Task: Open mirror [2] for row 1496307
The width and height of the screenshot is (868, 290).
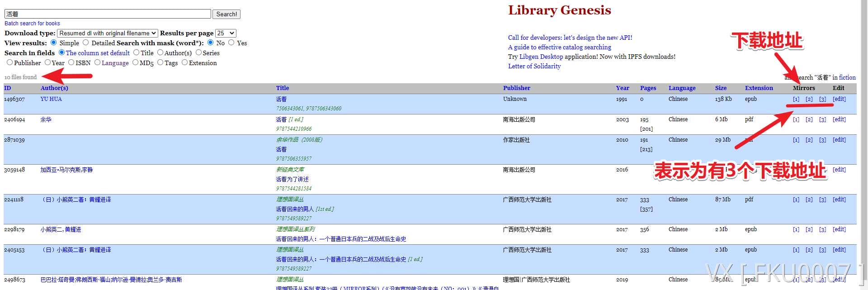Action: (809, 99)
